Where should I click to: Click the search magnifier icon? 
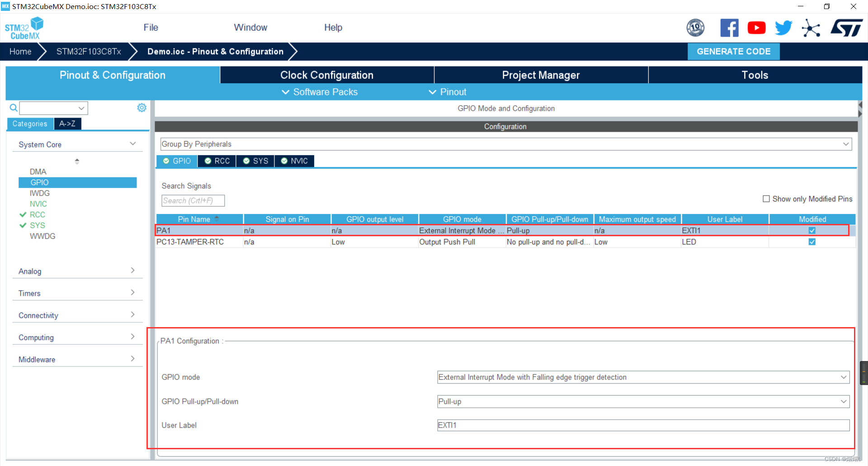click(x=14, y=108)
